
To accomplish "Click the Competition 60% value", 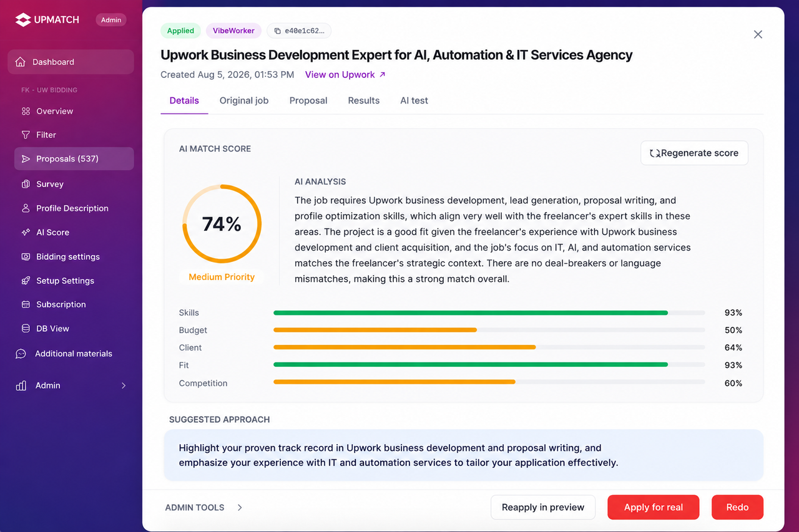I will tap(733, 383).
